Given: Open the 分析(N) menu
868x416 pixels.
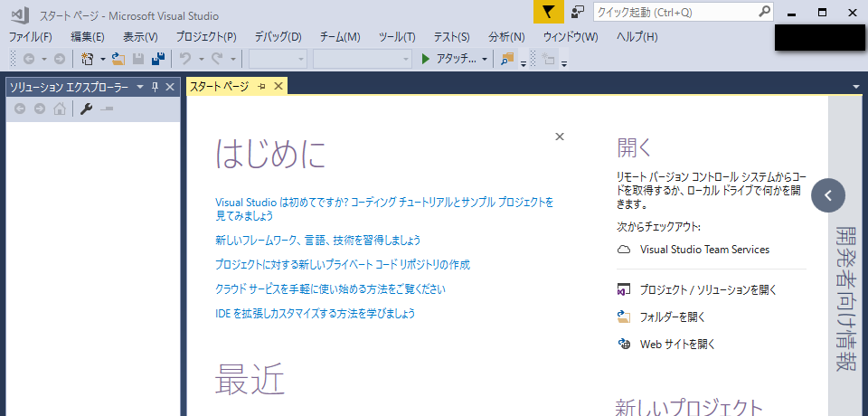Looking at the screenshot, I should pos(506,37).
